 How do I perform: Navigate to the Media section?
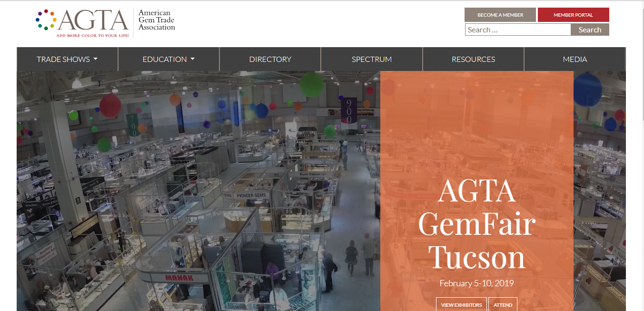pos(575,59)
